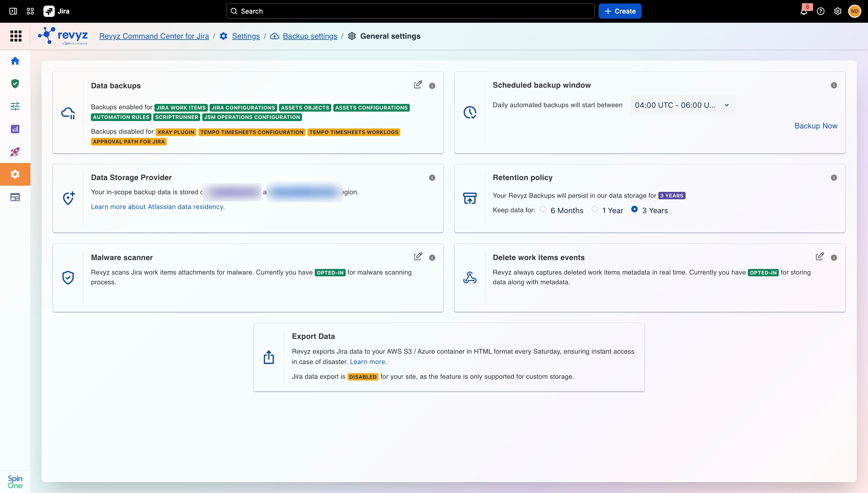
Task: Show info for Retention policy
Action: [834, 178]
